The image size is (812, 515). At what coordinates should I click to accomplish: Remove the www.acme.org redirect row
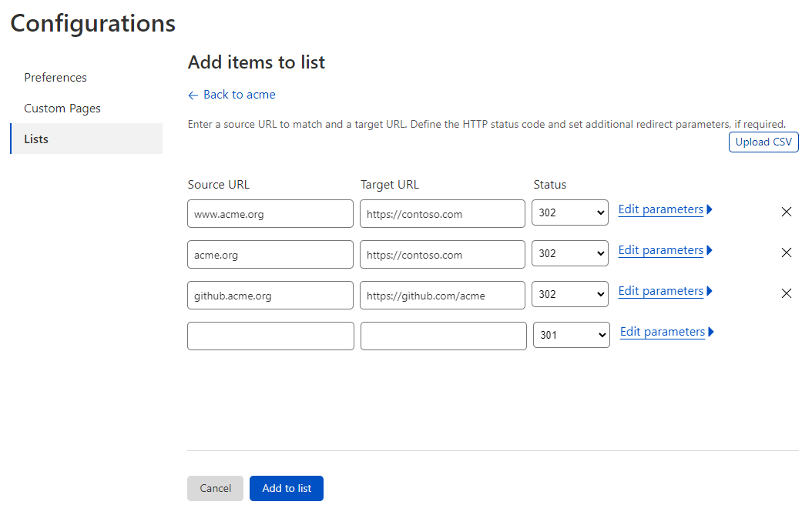click(787, 212)
